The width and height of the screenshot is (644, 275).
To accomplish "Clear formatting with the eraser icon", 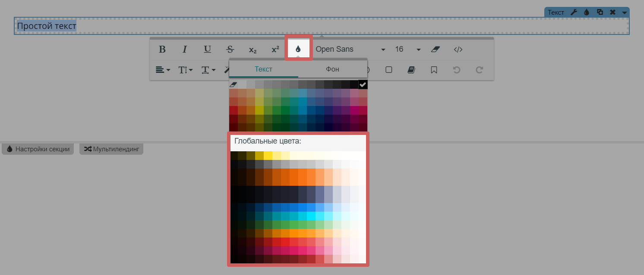I will click(x=435, y=49).
